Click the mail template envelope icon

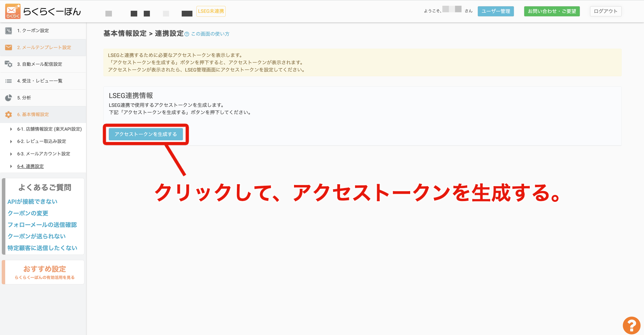point(8,48)
